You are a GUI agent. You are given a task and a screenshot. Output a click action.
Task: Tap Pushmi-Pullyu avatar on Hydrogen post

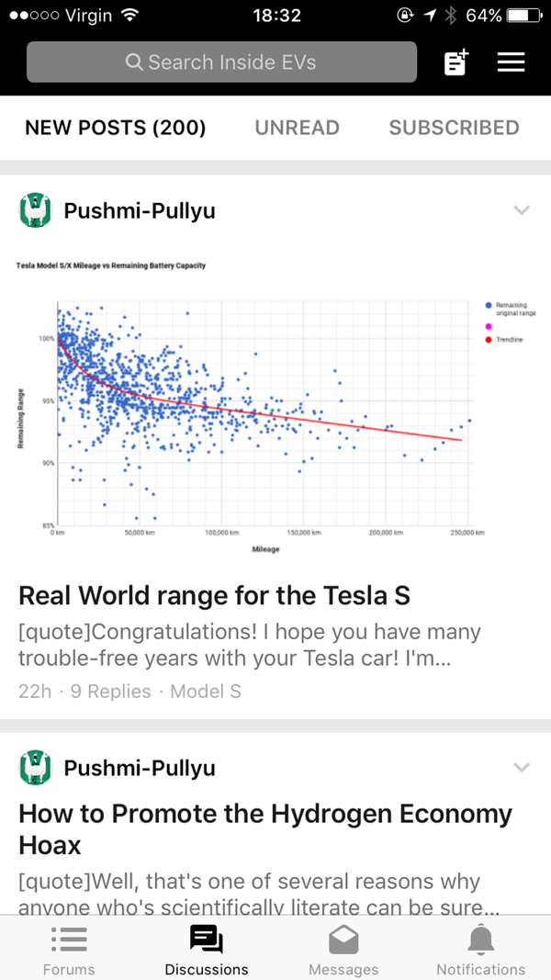point(36,768)
